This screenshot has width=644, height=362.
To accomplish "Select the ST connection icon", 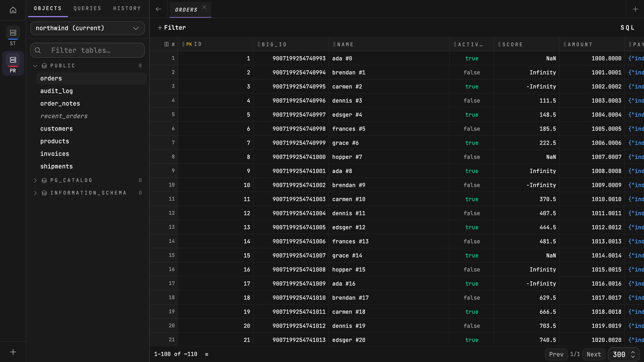I will pyautogui.click(x=13, y=33).
